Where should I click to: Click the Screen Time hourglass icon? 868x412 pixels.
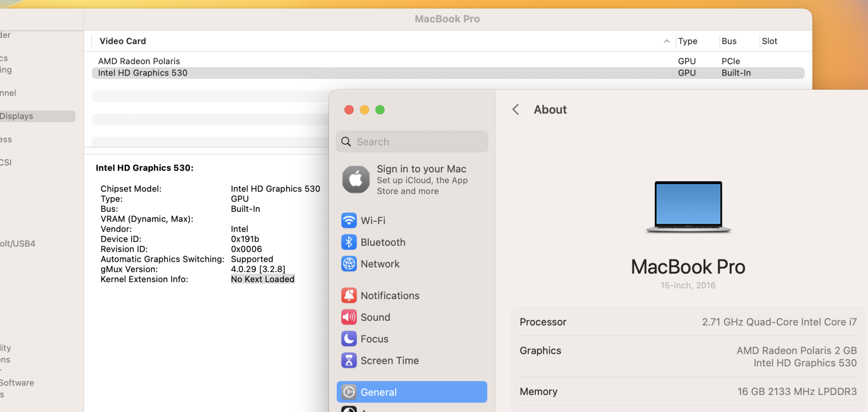pos(349,361)
